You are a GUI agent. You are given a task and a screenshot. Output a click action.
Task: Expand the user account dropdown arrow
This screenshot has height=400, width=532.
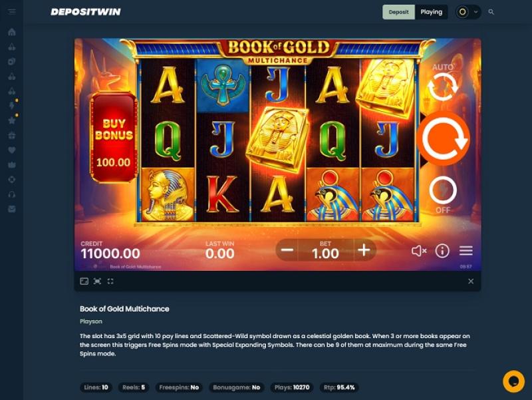[x=475, y=12]
